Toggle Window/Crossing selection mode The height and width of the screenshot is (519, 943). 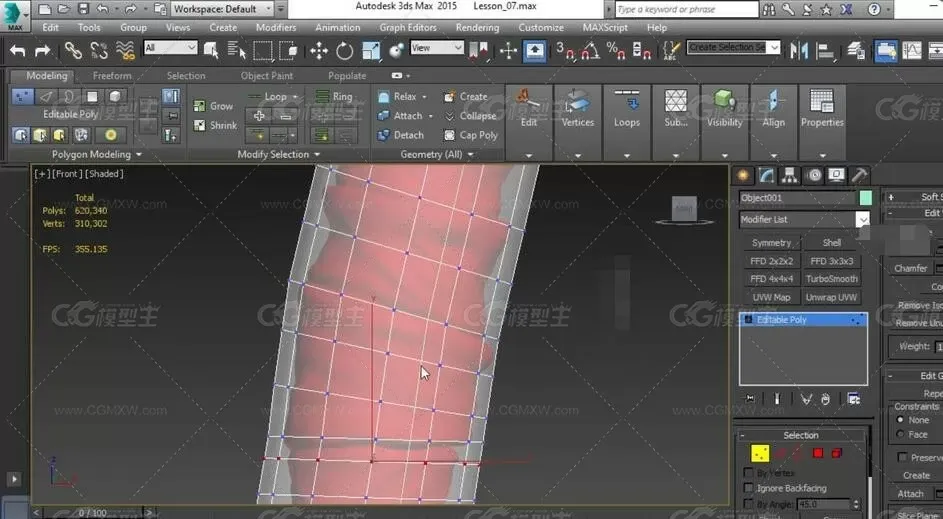pyautogui.click(x=289, y=51)
